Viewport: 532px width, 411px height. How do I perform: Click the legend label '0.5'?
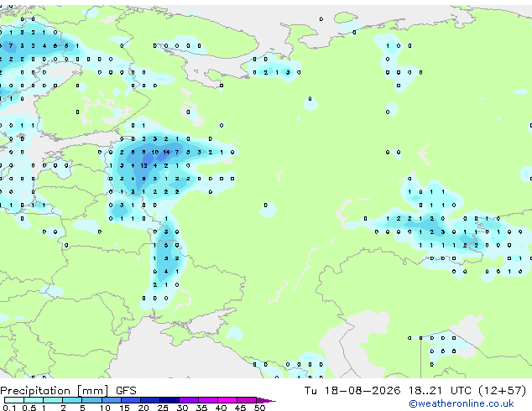tap(29, 408)
